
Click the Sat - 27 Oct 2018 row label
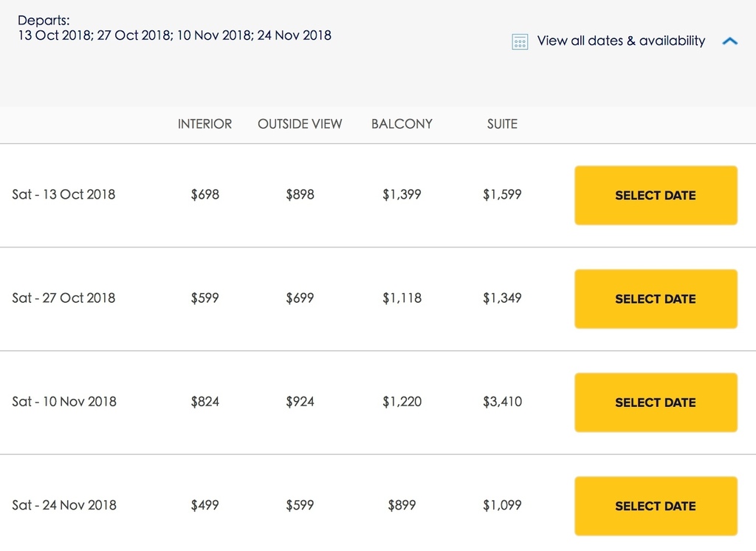pos(63,298)
